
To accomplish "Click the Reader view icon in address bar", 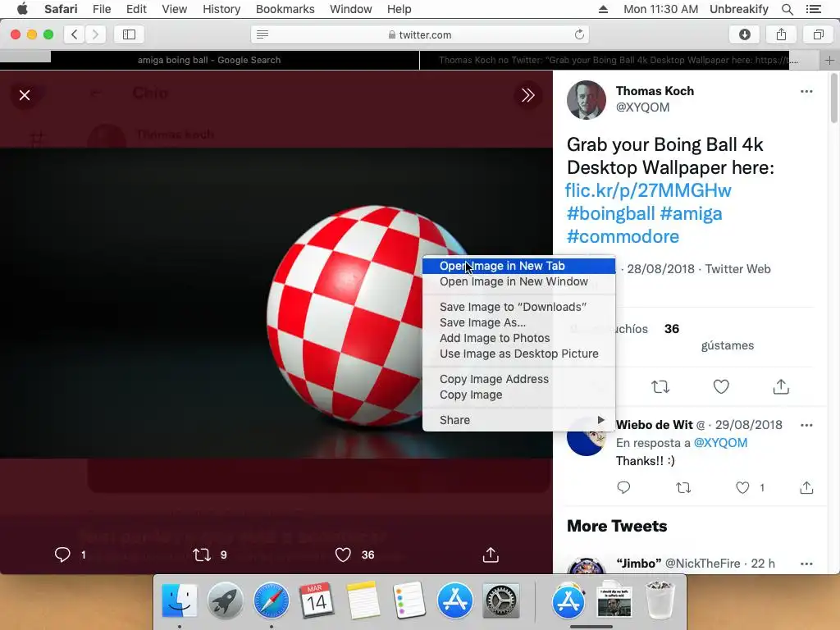I will click(x=262, y=34).
